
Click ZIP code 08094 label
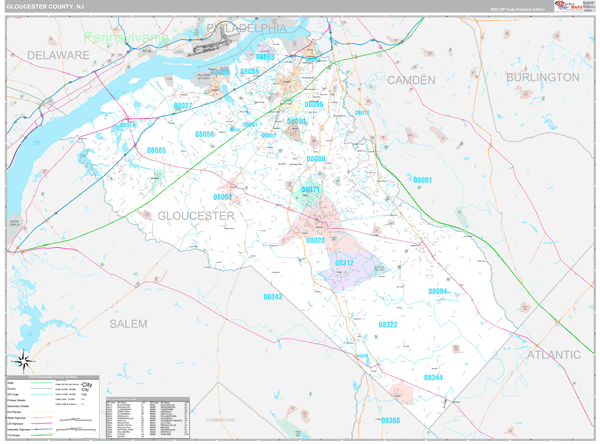[438, 291]
